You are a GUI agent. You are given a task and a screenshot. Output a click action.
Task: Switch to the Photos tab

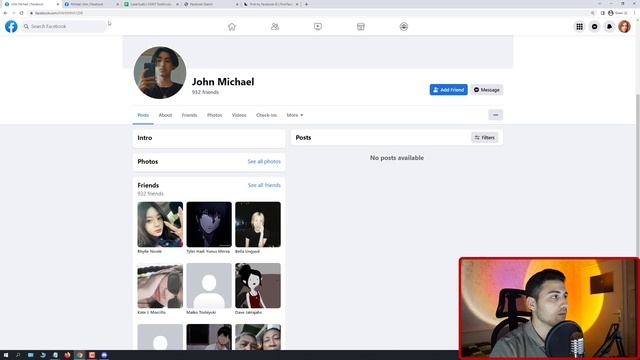214,115
